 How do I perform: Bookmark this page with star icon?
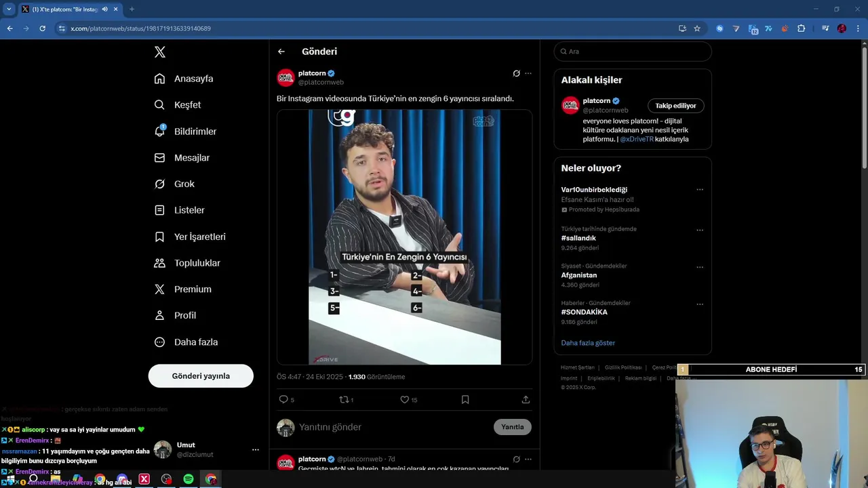click(696, 28)
